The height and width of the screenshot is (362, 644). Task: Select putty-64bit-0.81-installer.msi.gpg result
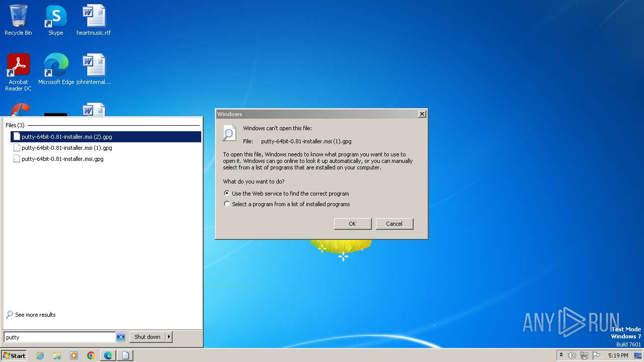[x=106, y=159]
